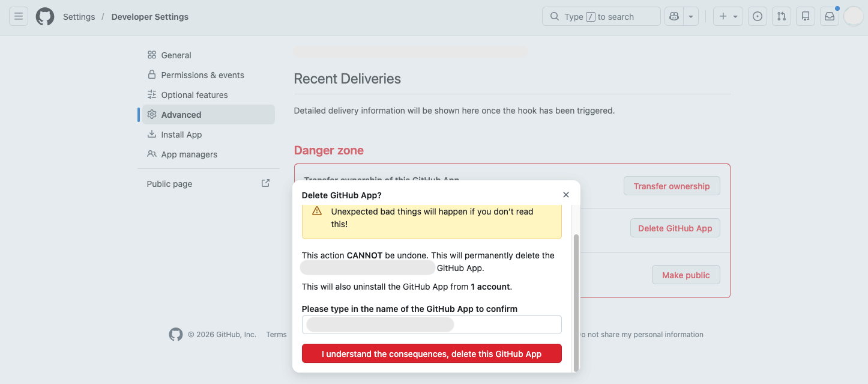The height and width of the screenshot is (384, 868).
Task: Click Settings breadcrumb link
Action: 79,17
